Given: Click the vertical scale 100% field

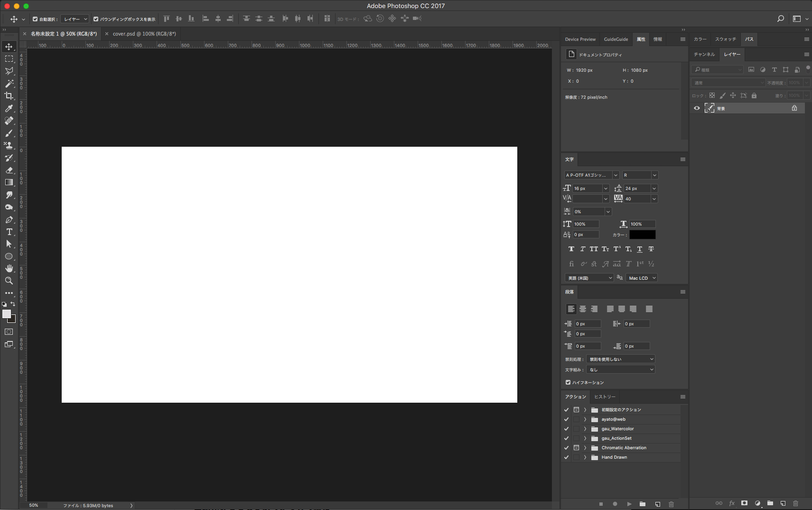Looking at the screenshot, I should tap(586, 224).
